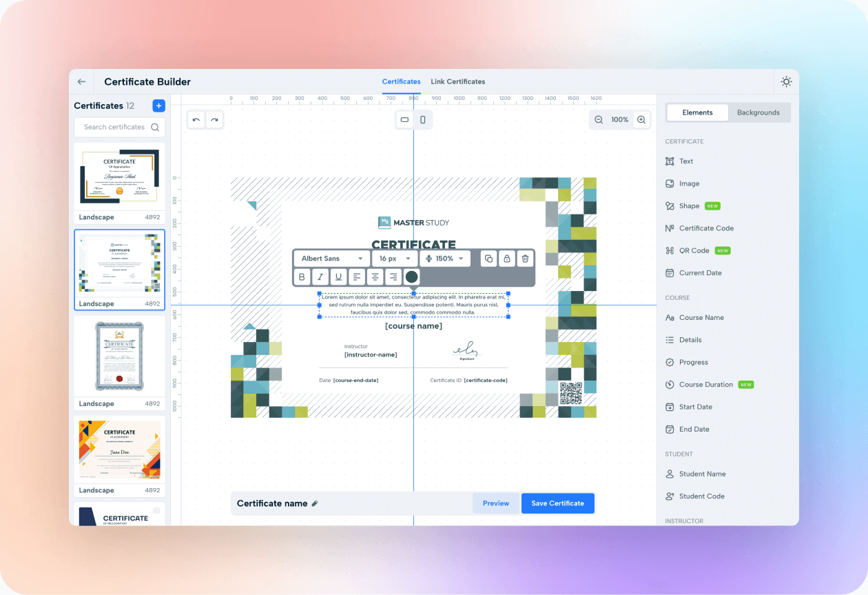Open the Albert Sans font dropdown
The image size is (868, 595).
click(x=331, y=259)
